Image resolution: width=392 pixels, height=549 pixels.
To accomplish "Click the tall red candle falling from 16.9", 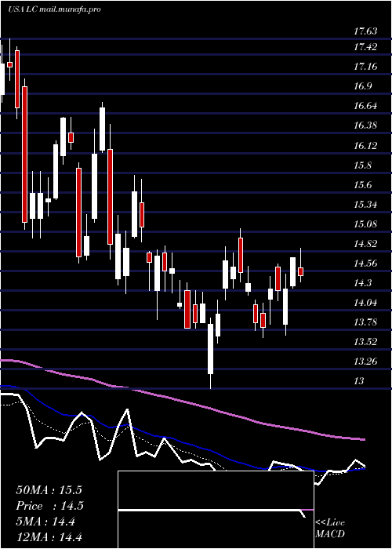I will [x=24, y=155].
